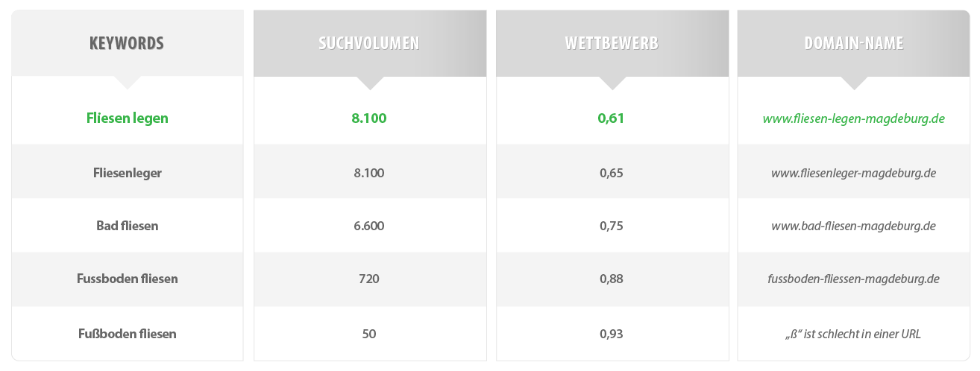The image size is (980, 371).
Task: Click the 0,61 competition value
Action: pos(612,118)
